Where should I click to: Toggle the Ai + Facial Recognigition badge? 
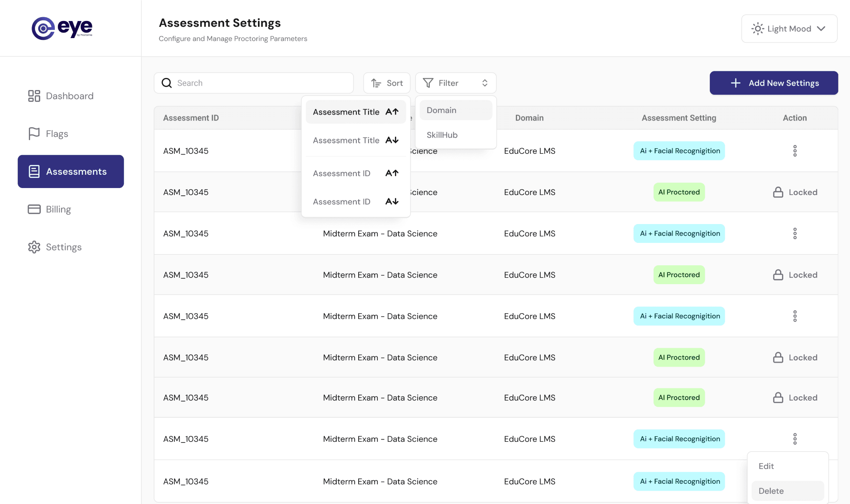678,151
